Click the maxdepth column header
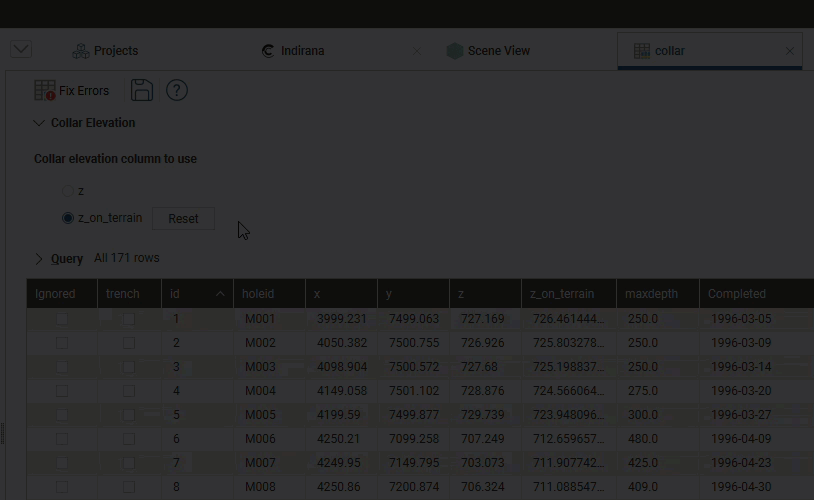Viewport: 814px width, 500px height. pyautogui.click(x=651, y=294)
